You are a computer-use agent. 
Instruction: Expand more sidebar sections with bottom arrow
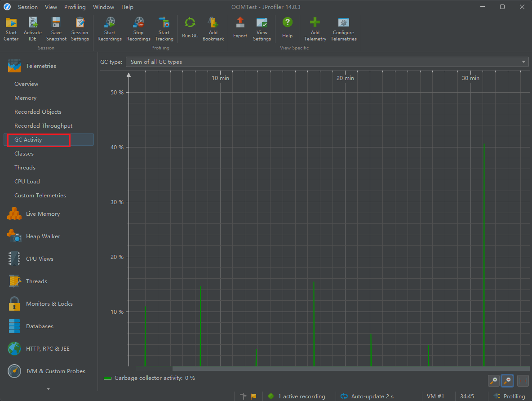pos(49,389)
